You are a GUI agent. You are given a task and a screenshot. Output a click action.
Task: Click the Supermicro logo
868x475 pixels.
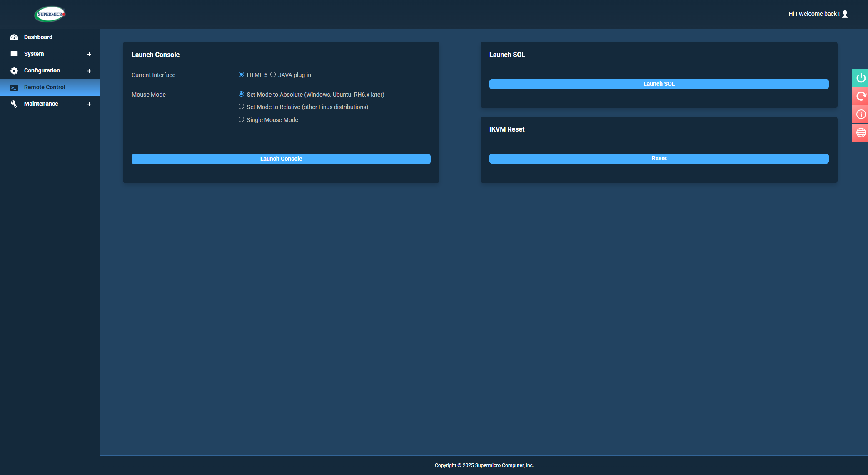pyautogui.click(x=50, y=14)
